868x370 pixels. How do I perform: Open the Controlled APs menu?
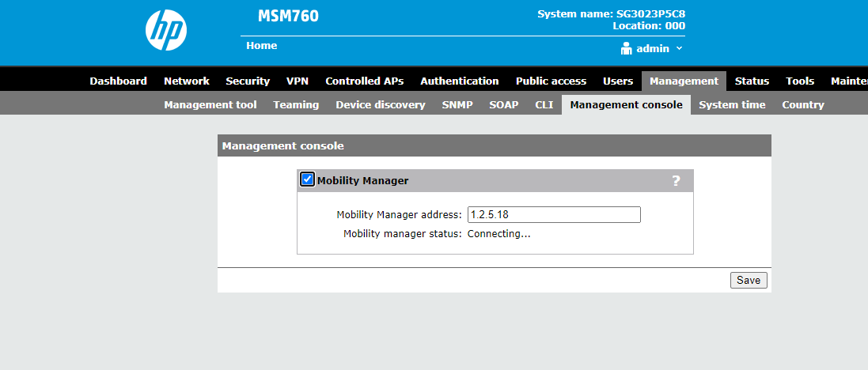pyautogui.click(x=364, y=81)
